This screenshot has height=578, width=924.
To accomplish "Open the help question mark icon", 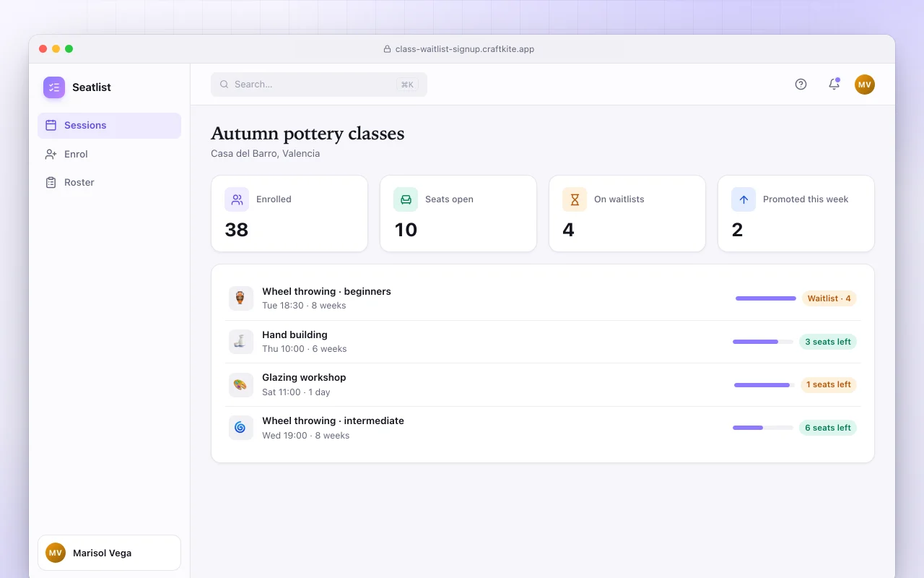I will pyautogui.click(x=801, y=85).
